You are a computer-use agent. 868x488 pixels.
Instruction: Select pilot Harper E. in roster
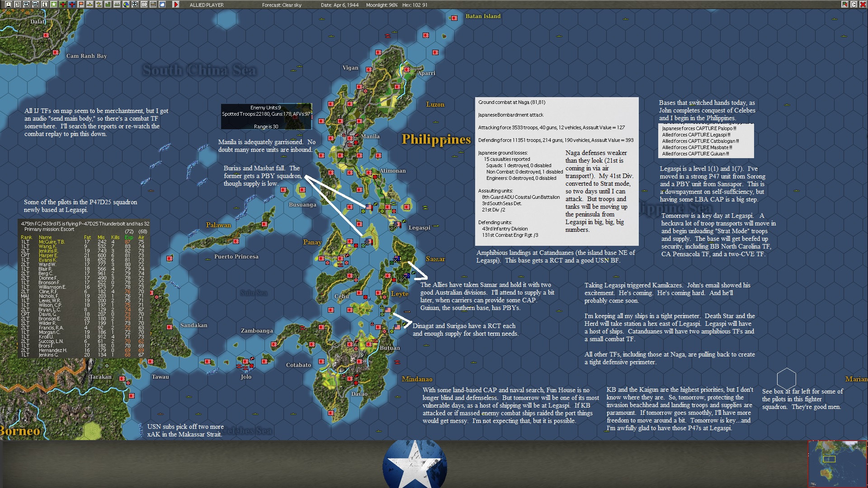point(48,255)
